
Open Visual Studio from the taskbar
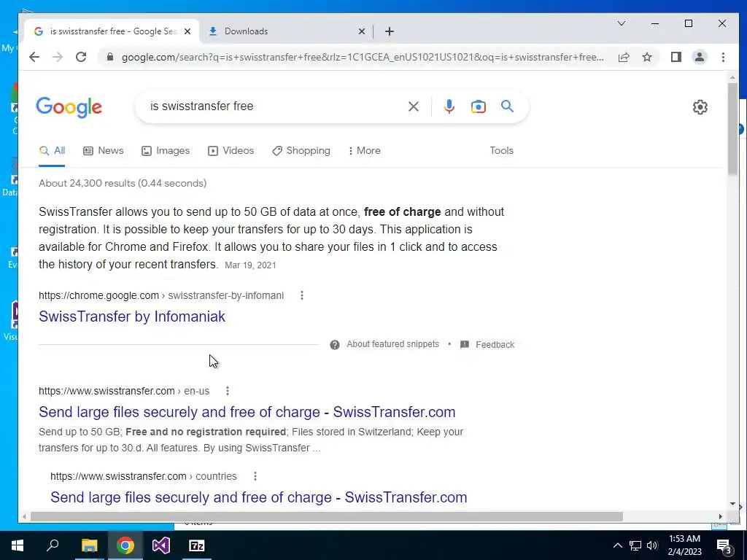[x=161, y=545]
